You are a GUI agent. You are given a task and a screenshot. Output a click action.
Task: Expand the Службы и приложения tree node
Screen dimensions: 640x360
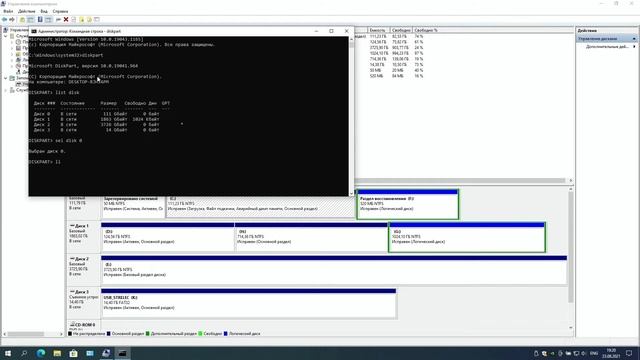pyautogui.click(x=6, y=90)
